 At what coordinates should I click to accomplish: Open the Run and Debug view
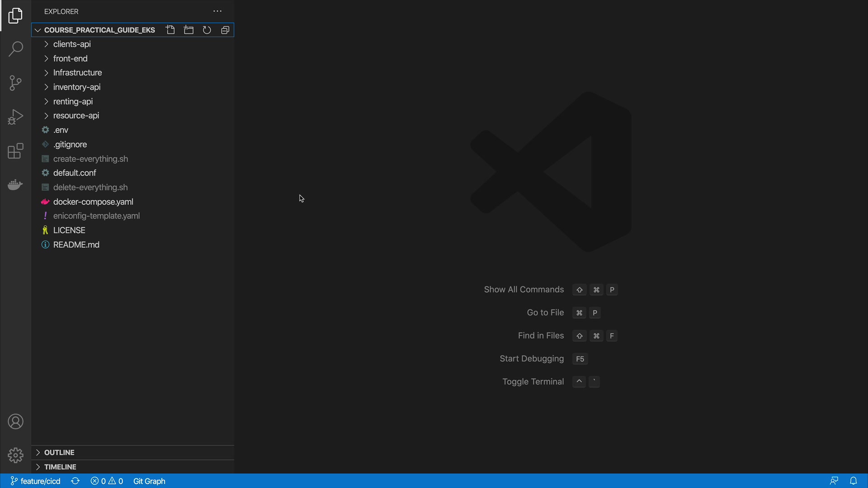pyautogui.click(x=15, y=117)
